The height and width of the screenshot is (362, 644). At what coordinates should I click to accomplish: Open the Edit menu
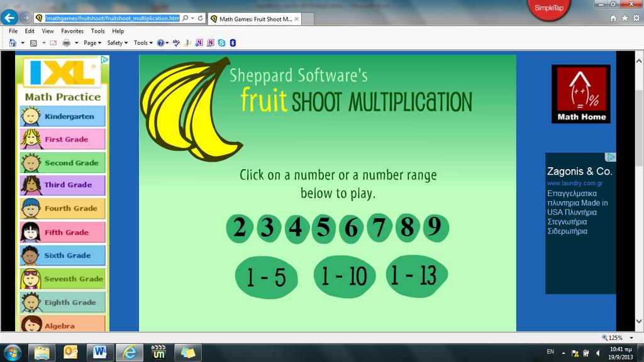click(30, 31)
